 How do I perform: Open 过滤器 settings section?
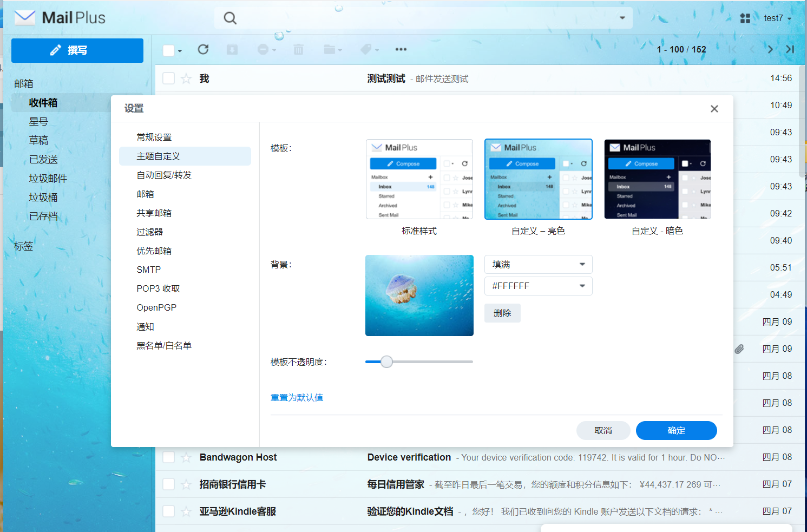tap(185, 232)
